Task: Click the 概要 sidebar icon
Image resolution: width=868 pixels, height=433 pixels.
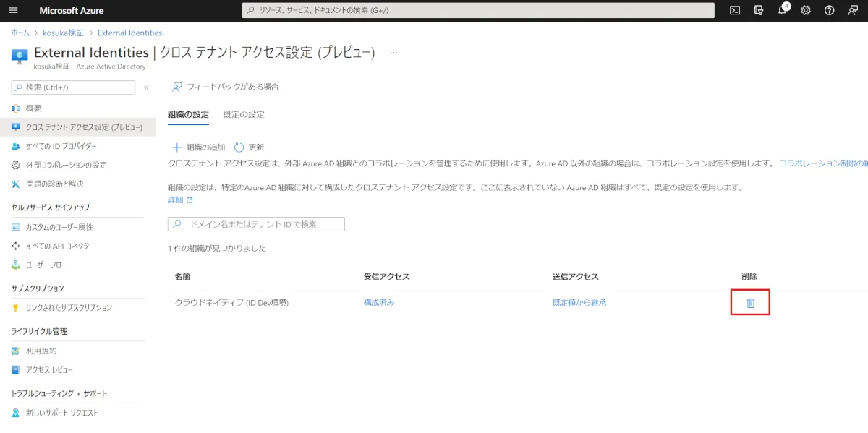Action: point(16,108)
